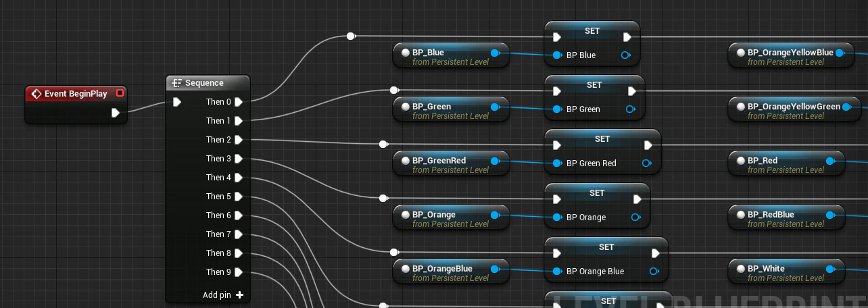Click the Then 2 output pin
Screen dimensions: 868x308
239,140
